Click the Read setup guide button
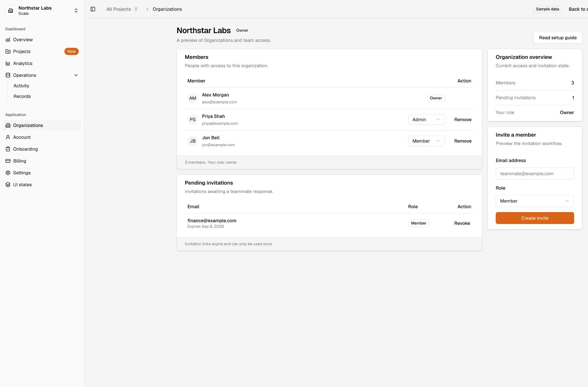 pos(558,37)
